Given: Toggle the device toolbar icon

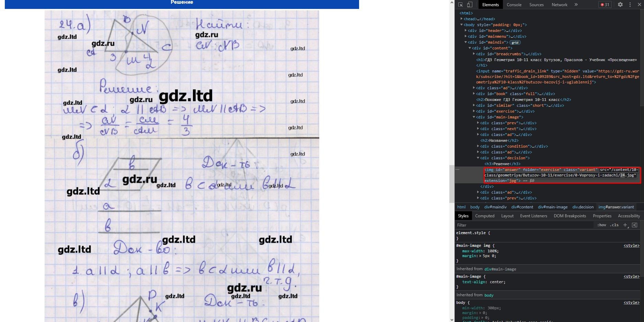Looking at the screenshot, I should pyautogui.click(x=470, y=5).
